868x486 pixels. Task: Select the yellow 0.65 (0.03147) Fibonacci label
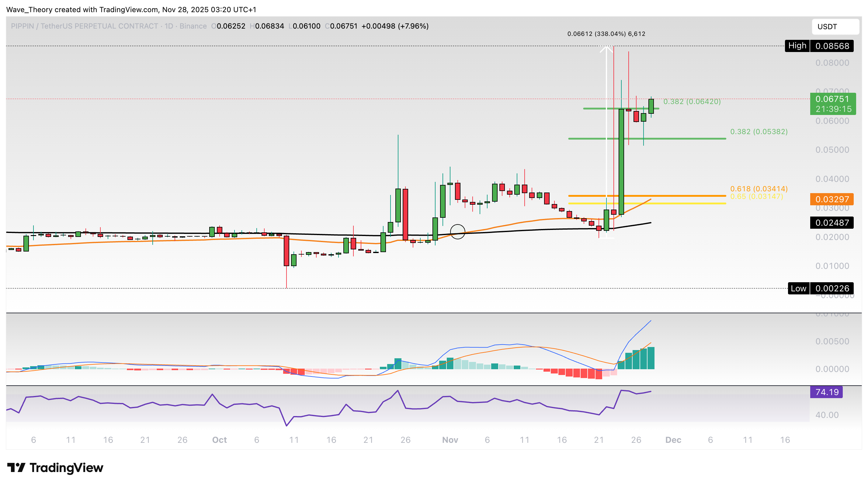(x=756, y=196)
